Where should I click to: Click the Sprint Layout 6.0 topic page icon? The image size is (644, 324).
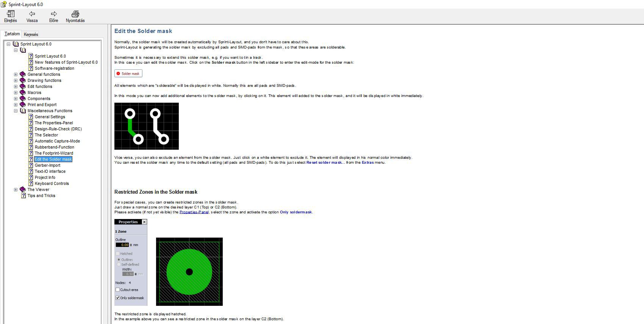pyautogui.click(x=31, y=56)
